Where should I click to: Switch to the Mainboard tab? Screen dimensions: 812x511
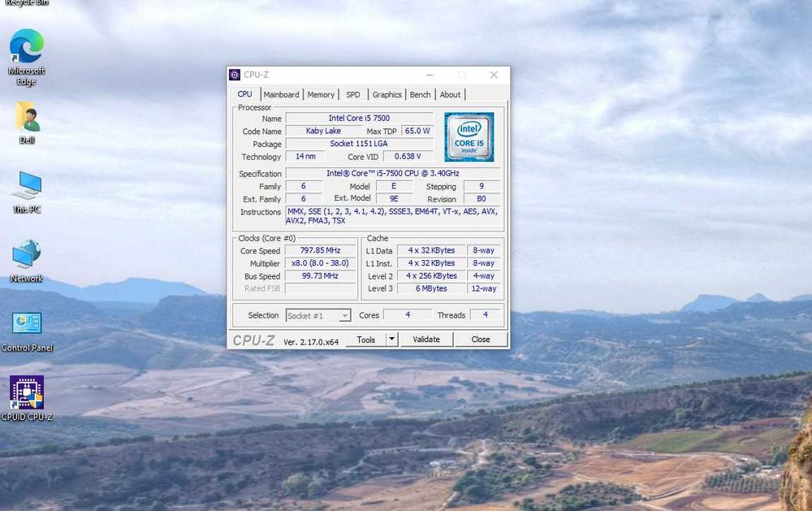(x=281, y=94)
